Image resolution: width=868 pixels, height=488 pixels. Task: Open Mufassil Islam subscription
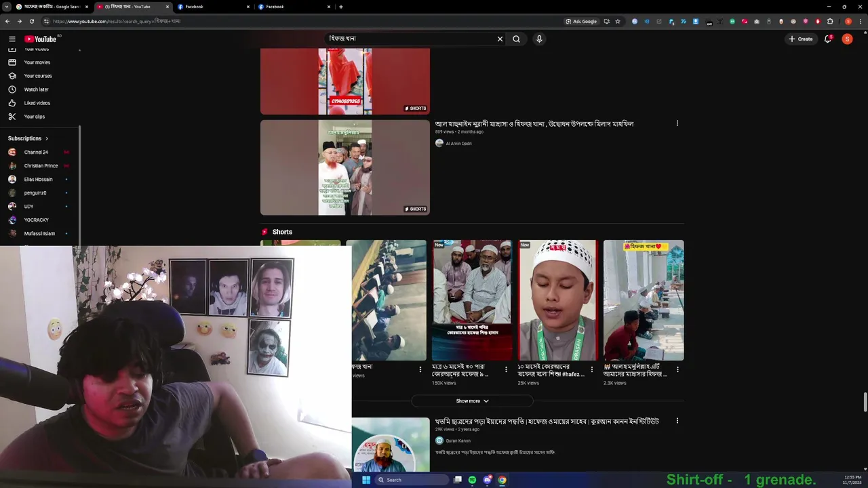pyautogui.click(x=39, y=233)
